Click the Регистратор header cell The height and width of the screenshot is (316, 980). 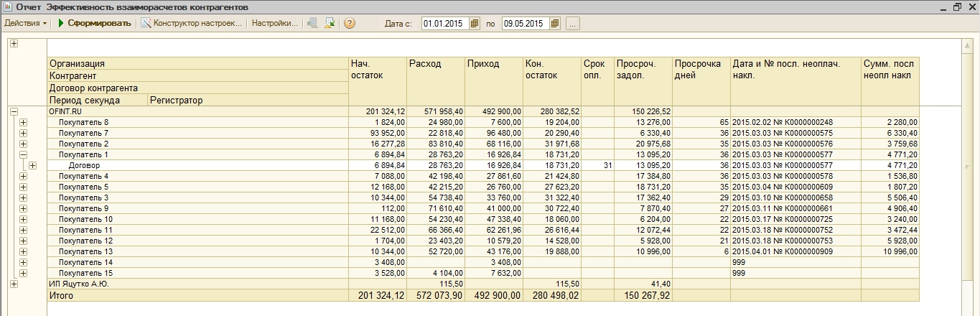(x=248, y=101)
